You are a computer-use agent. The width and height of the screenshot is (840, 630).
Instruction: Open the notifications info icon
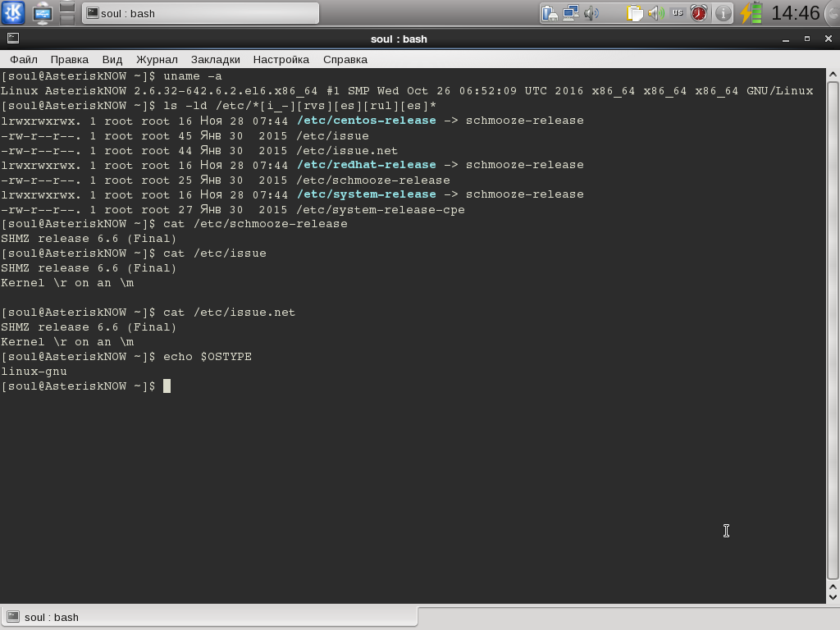(x=723, y=13)
